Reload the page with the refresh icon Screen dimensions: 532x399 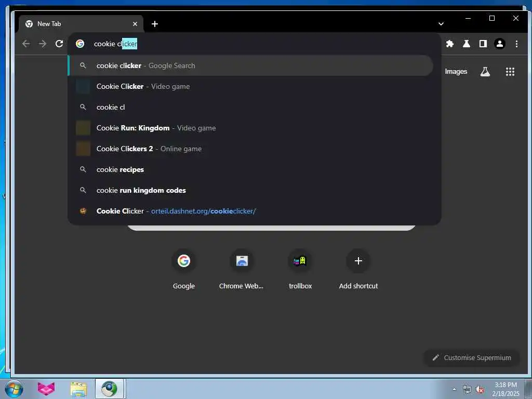[x=59, y=44]
